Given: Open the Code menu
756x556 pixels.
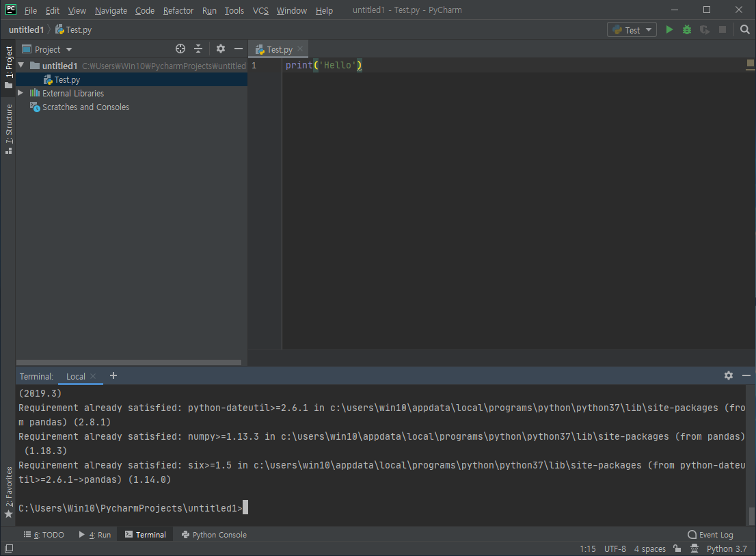Looking at the screenshot, I should pyautogui.click(x=145, y=10).
